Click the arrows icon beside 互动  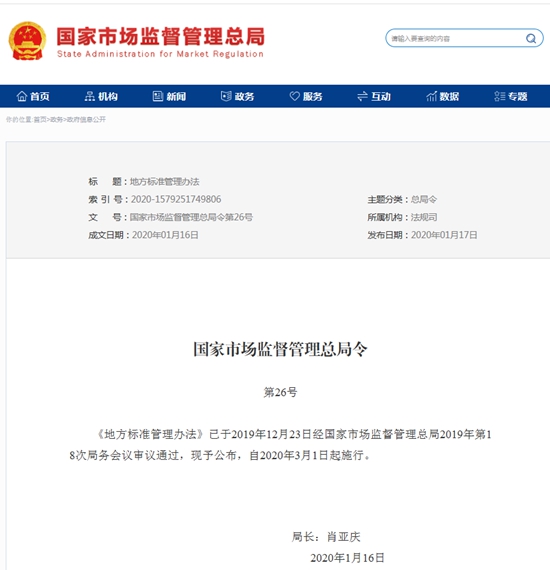[362, 96]
